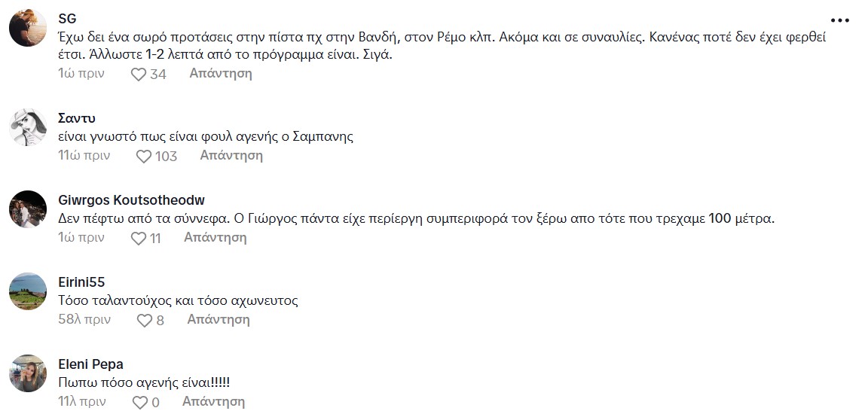Viewport: 868px width, 411px height.
Task: Click Απάντηση under Eirini55's comment
Action: click(x=218, y=320)
